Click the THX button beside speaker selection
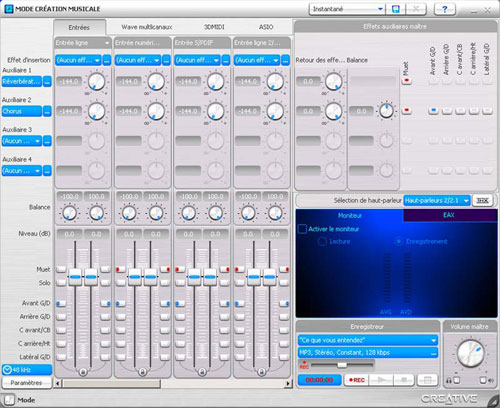 tap(482, 201)
